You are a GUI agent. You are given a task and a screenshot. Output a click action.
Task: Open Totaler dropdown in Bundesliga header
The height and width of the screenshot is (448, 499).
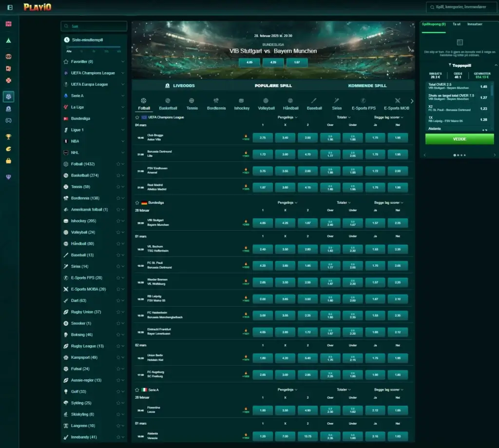pyautogui.click(x=344, y=203)
